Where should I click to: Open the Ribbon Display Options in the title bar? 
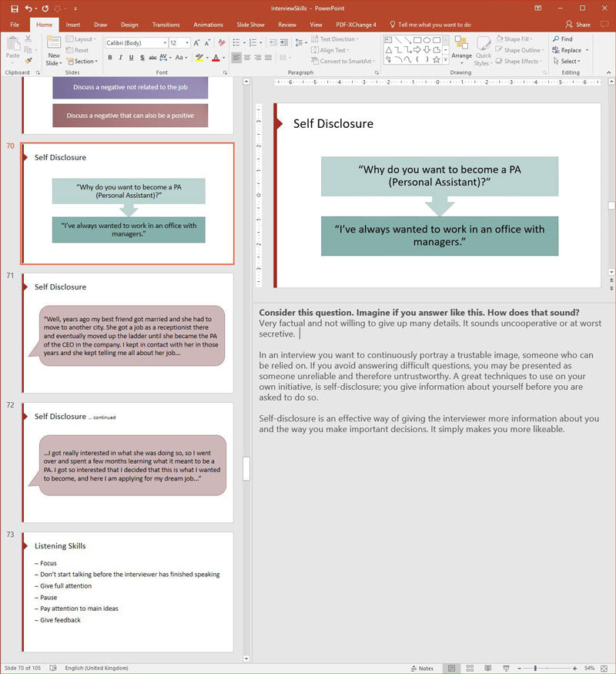537,8
